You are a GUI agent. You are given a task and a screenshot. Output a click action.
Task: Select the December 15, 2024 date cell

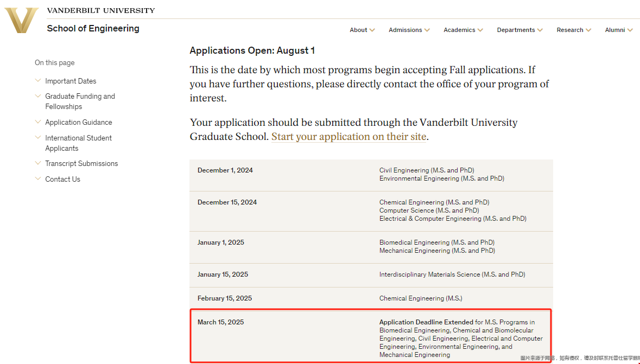pyautogui.click(x=227, y=202)
